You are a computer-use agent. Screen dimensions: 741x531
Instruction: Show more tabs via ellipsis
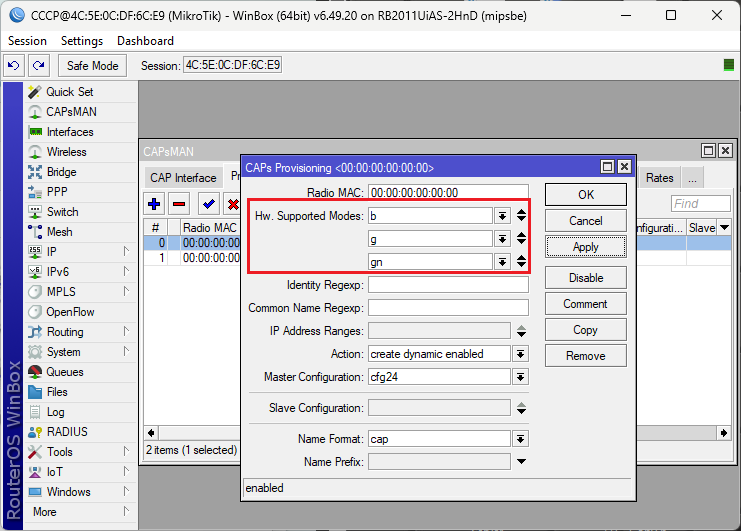coord(692,178)
